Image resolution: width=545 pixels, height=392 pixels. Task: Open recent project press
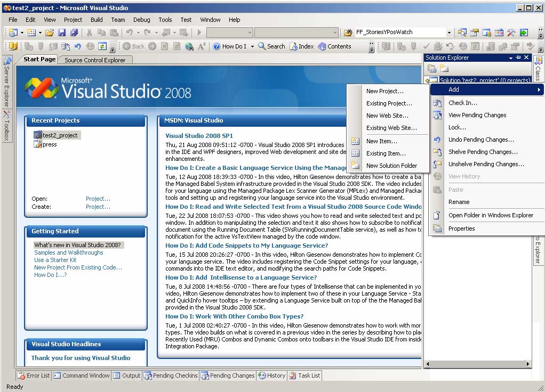pos(45,144)
